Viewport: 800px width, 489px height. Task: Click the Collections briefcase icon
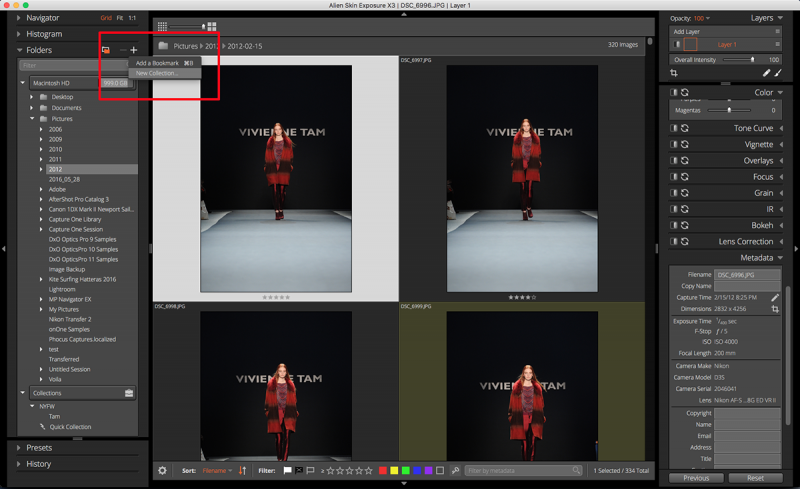129,393
